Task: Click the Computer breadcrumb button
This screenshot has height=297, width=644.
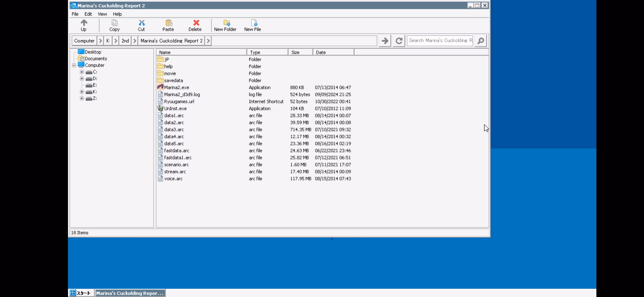Action: (84, 41)
